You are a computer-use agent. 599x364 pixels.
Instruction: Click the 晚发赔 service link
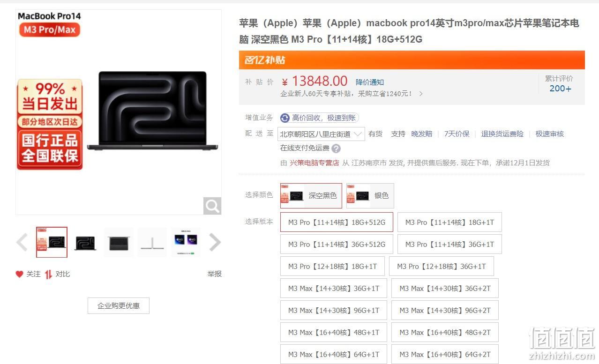coord(422,134)
